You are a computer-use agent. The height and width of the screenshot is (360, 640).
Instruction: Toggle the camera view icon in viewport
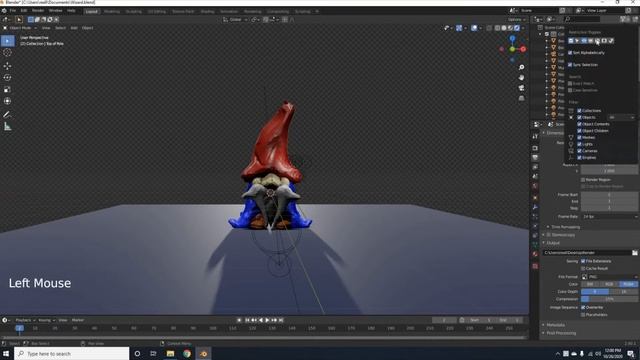[521, 88]
